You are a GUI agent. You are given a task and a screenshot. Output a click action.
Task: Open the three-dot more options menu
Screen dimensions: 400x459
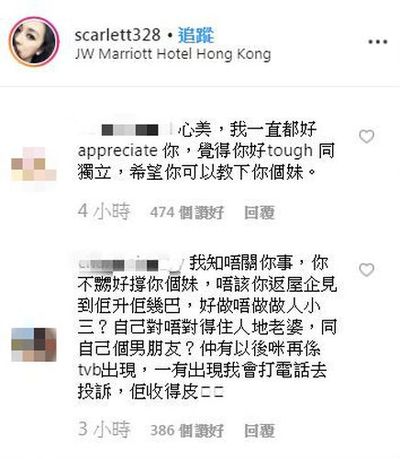(x=378, y=42)
